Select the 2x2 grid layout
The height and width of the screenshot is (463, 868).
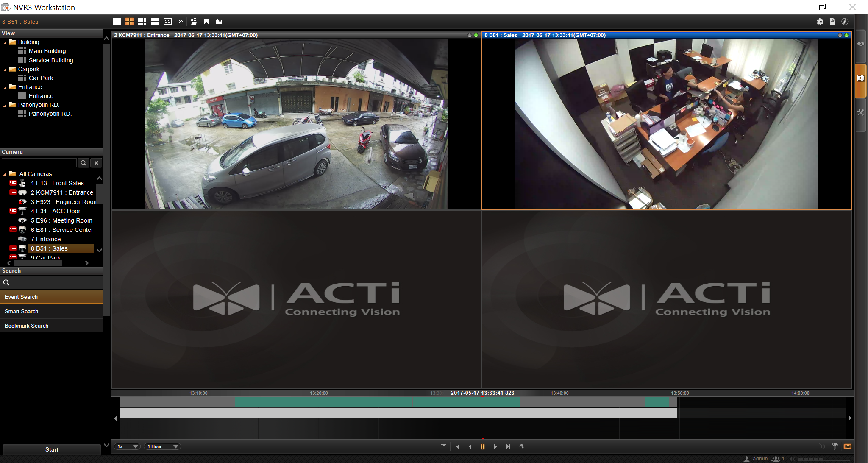pos(129,22)
